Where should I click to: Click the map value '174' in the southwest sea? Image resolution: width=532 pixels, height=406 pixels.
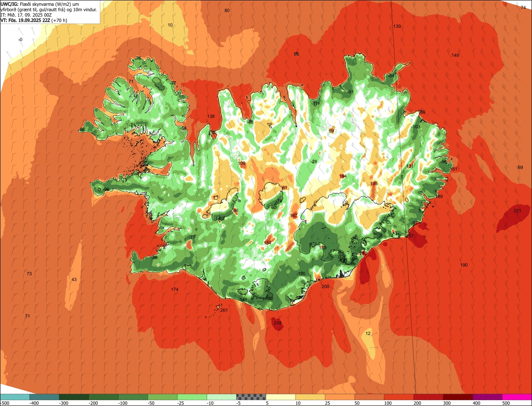coord(175,289)
